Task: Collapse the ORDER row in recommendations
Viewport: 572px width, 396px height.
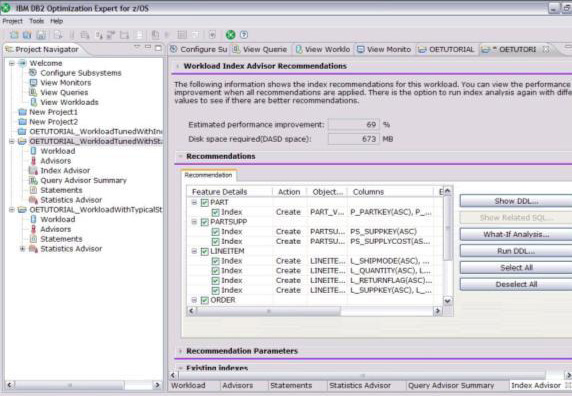Action: (x=194, y=300)
